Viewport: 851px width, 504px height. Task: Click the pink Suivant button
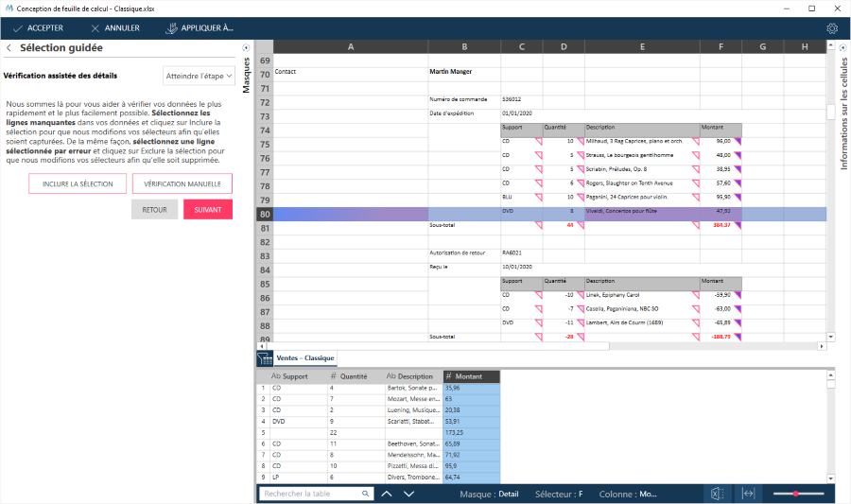pyautogui.click(x=207, y=209)
